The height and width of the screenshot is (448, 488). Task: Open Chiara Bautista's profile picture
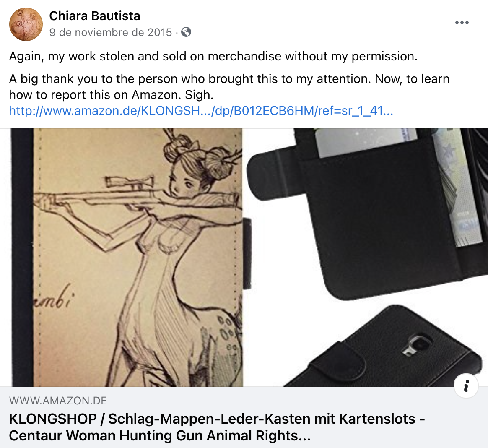click(x=26, y=24)
